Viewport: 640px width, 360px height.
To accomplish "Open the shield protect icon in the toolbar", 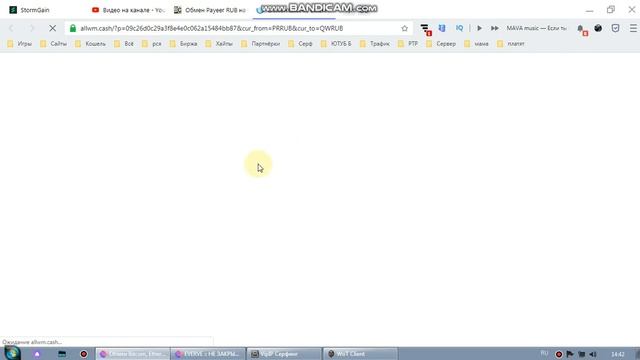I will coord(616,28).
